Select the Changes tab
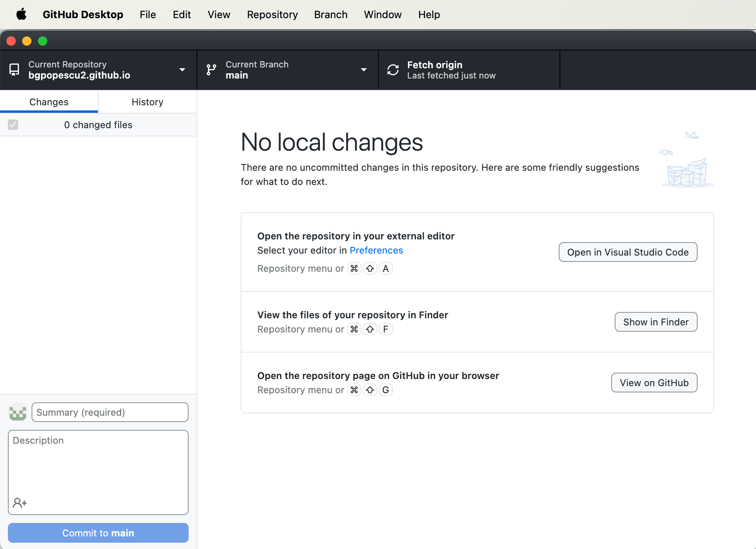This screenshot has width=756, height=549. coord(49,102)
